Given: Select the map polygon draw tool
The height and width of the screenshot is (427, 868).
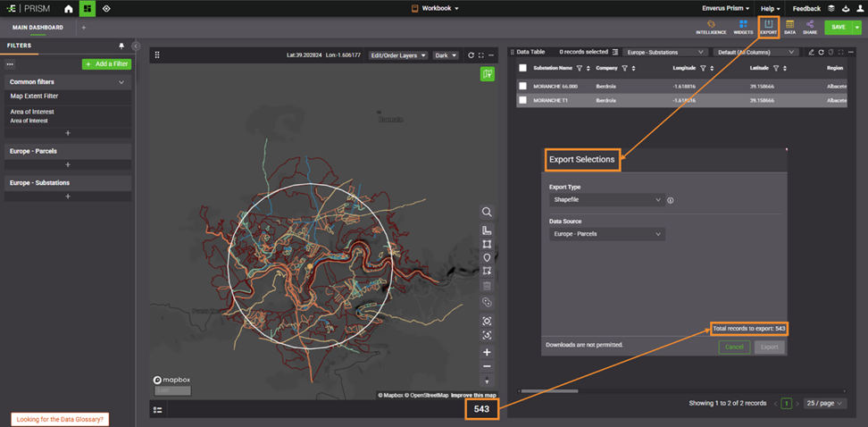Looking at the screenshot, I should 487,244.
